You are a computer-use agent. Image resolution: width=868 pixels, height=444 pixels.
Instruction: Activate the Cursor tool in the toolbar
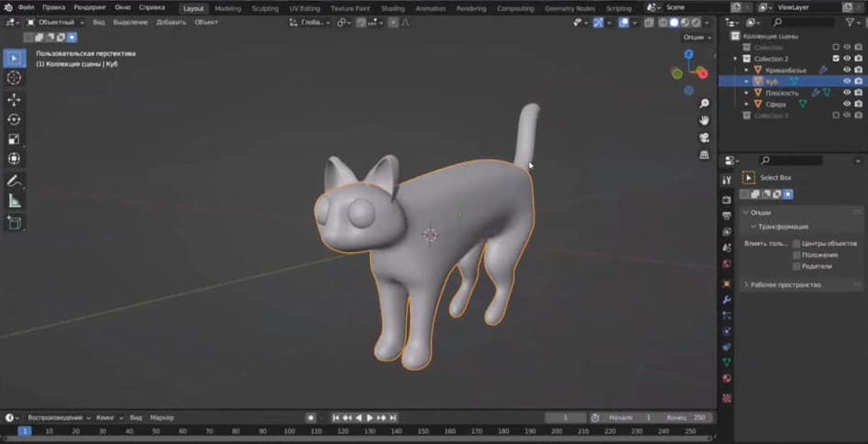point(15,78)
